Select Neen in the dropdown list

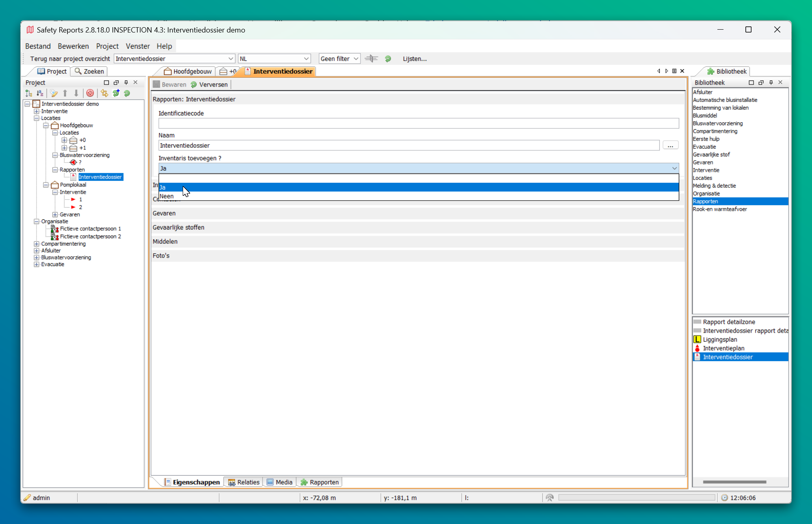(166, 196)
